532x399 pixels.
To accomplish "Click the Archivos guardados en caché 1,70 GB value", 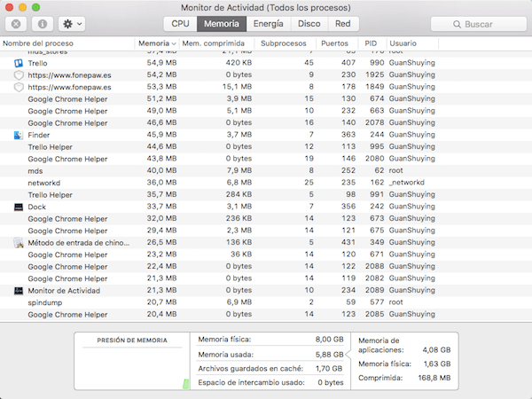I will (x=329, y=369).
